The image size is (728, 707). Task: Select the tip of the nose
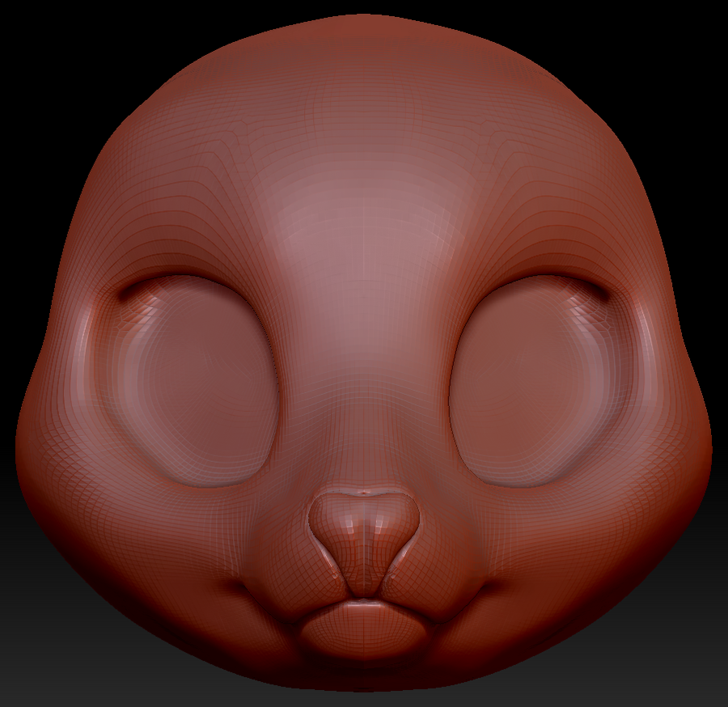point(364,526)
